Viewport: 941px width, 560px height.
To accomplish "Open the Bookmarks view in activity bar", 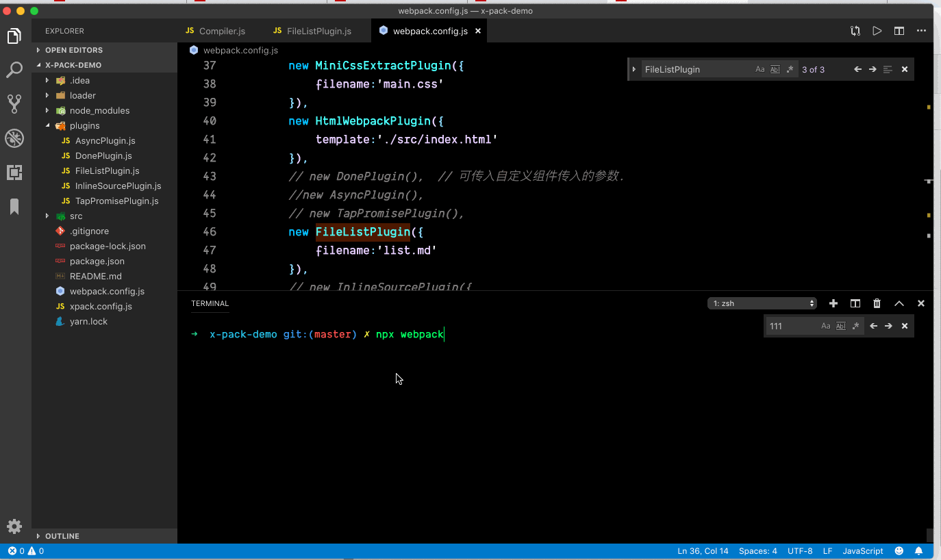I will (x=14, y=207).
